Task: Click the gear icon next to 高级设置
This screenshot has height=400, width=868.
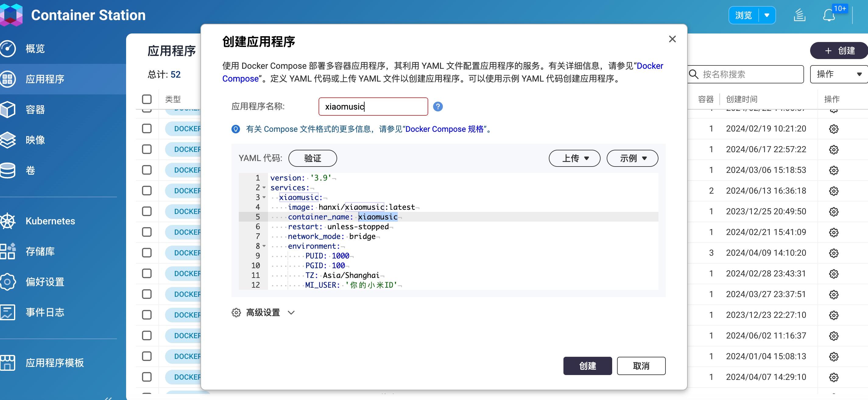Action: pyautogui.click(x=236, y=312)
